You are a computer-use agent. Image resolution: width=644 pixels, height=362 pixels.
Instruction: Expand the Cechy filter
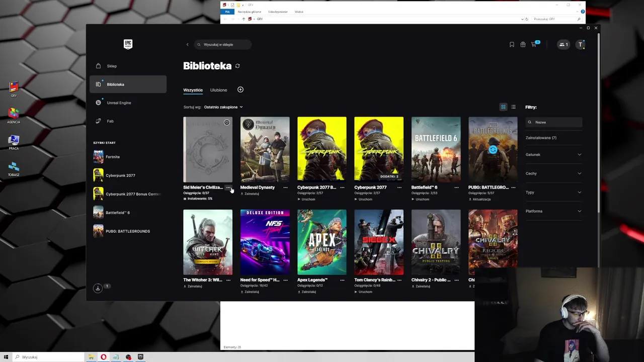coord(553,173)
